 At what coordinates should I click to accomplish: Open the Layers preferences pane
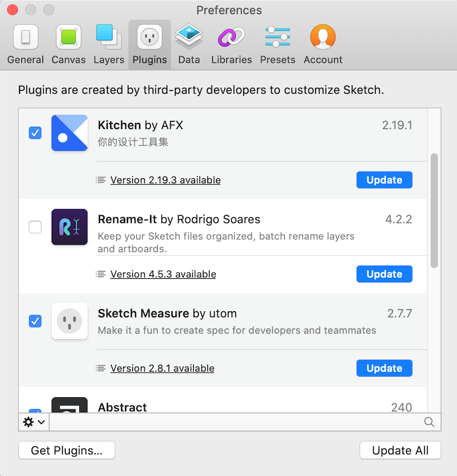pos(109,45)
